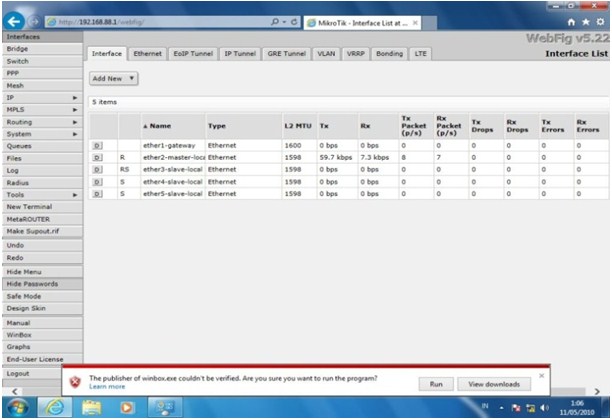Expand the Tools submenu
This screenshot has height=419, width=612.
pyautogui.click(x=42, y=195)
